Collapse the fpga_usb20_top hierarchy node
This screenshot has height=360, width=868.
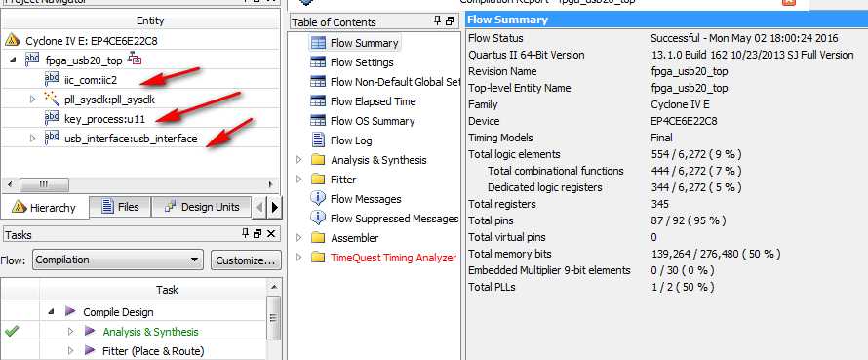[x=14, y=60]
